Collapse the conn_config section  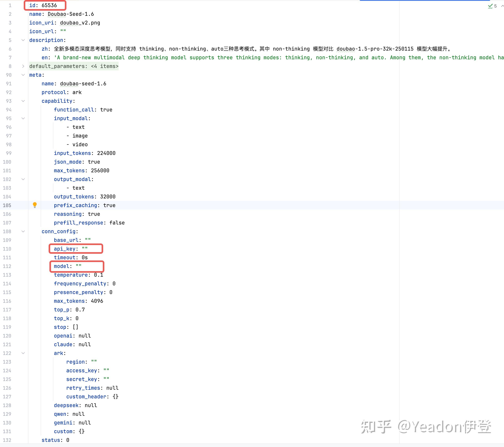[23, 231]
